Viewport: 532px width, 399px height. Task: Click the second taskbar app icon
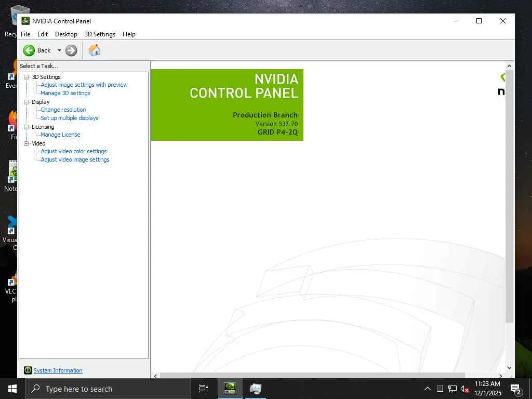pos(256,389)
